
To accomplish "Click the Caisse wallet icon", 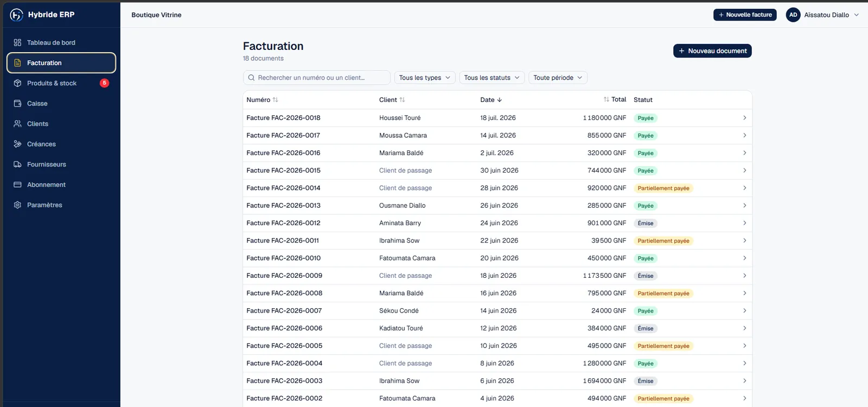I will point(17,103).
